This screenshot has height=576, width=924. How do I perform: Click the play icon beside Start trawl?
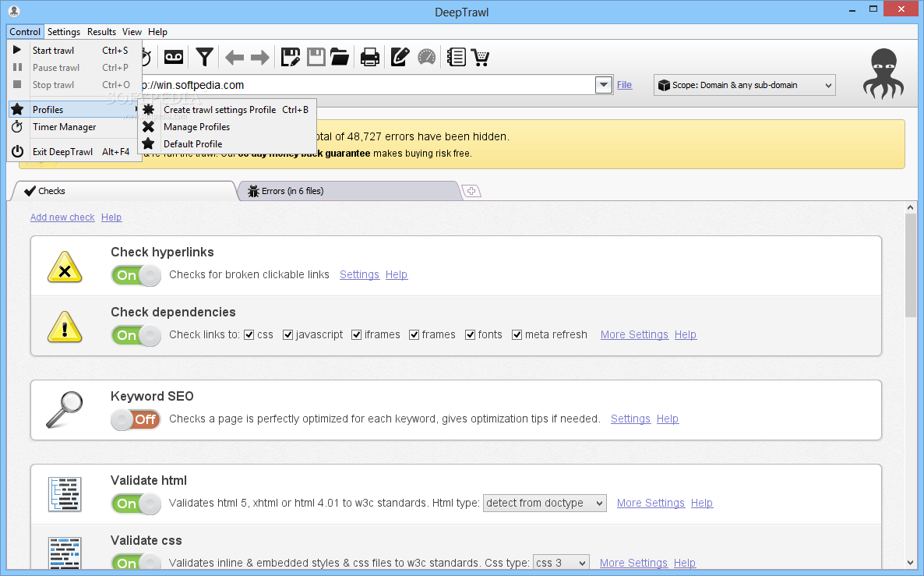(17, 50)
